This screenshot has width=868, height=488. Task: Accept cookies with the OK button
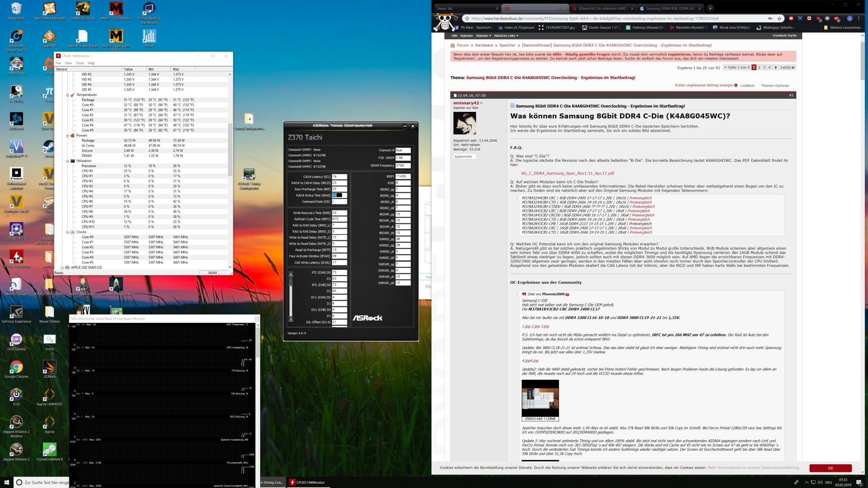830,468
